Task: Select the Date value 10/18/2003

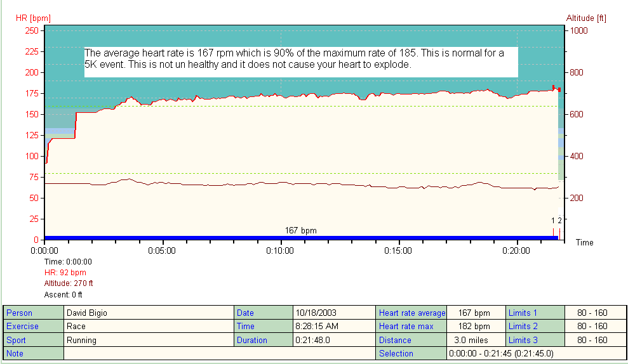Action: pyautogui.click(x=334, y=313)
